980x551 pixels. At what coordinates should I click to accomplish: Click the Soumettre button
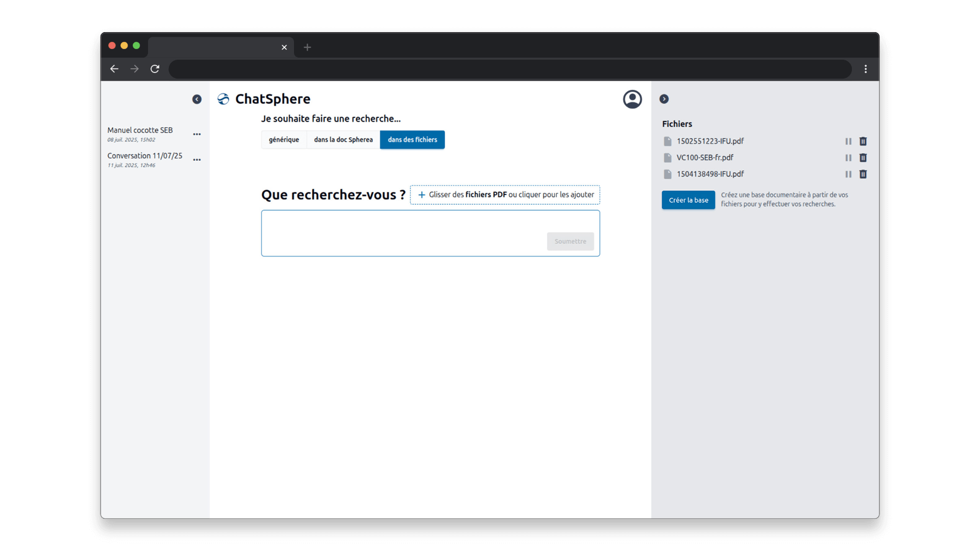570,241
